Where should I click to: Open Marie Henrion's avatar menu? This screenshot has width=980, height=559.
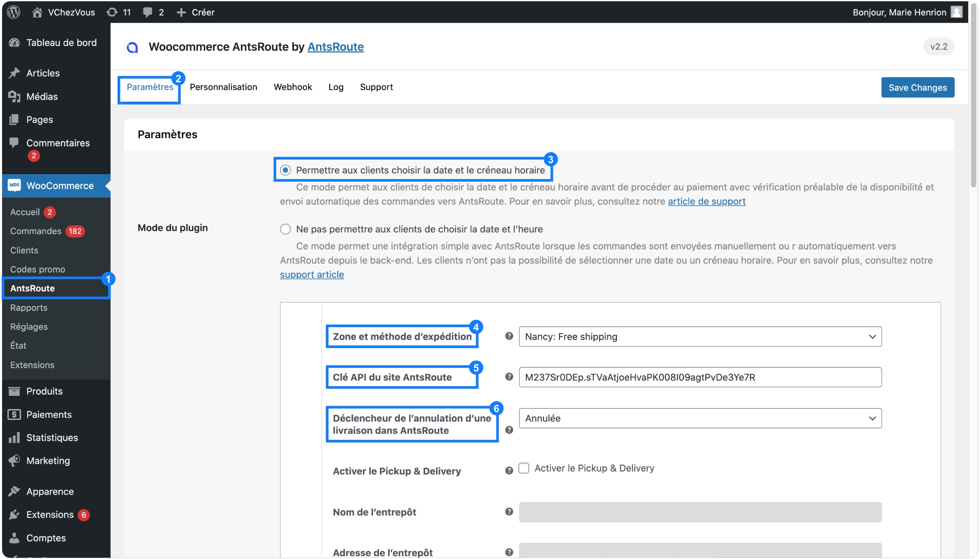[956, 12]
